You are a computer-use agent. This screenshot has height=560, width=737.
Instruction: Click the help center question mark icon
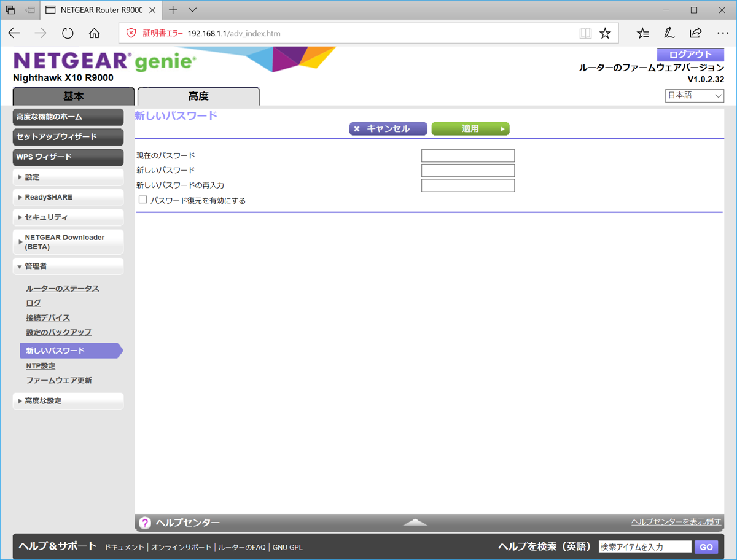(145, 523)
